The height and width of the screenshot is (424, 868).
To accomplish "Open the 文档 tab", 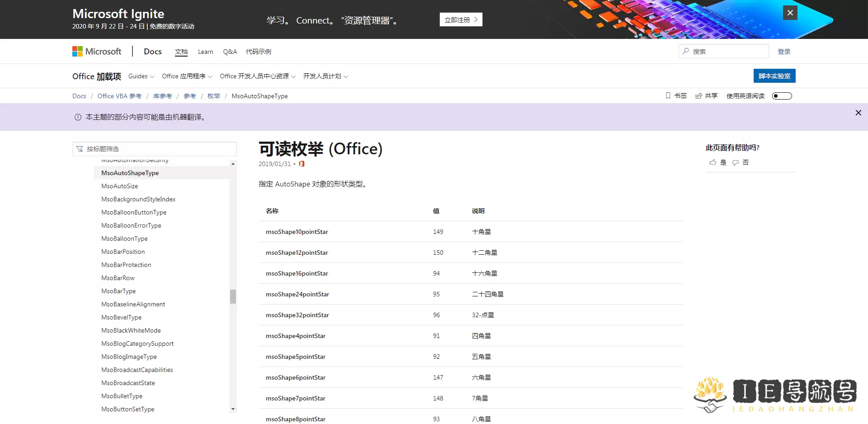I will click(x=181, y=52).
